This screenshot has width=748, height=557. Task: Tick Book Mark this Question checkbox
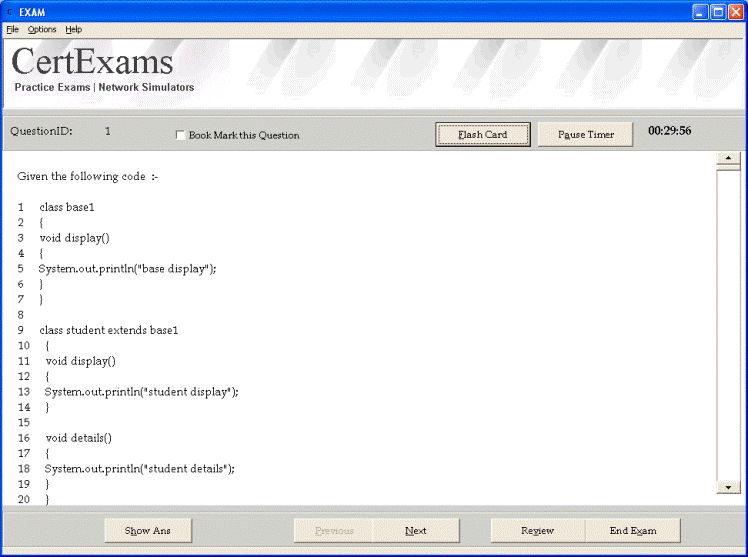[x=180, y=135]
